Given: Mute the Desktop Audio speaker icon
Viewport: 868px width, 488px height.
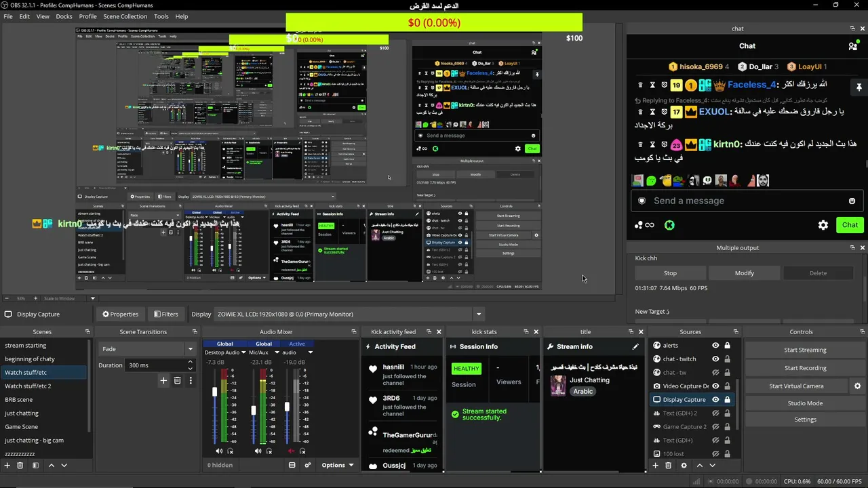Looking at the screenshot, I should pyautogui.click(x=219, y=451).
